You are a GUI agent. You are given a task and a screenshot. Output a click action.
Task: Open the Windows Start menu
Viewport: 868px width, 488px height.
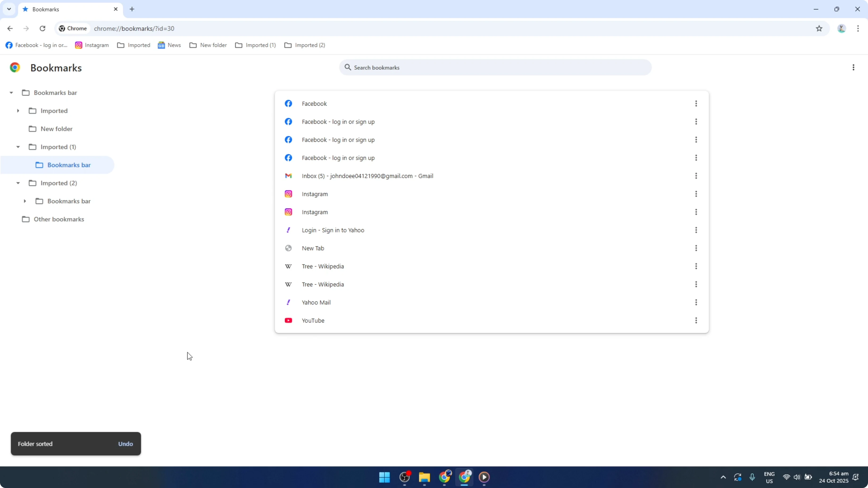pos(384,477)
